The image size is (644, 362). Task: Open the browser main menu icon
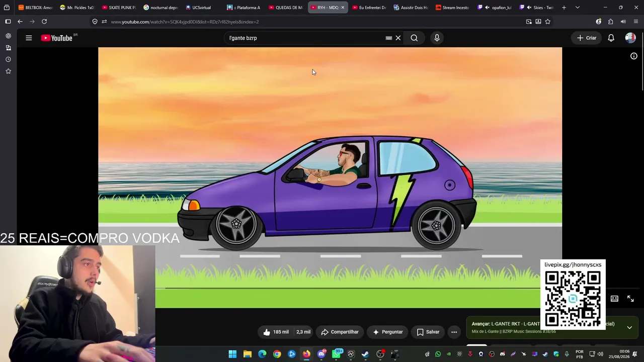click(636, 22)
